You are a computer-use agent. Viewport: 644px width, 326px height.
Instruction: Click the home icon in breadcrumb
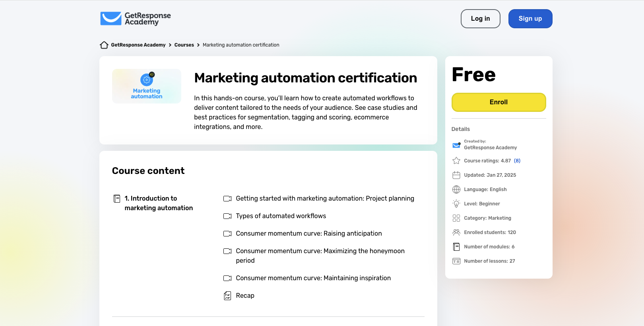coord(104,45)
